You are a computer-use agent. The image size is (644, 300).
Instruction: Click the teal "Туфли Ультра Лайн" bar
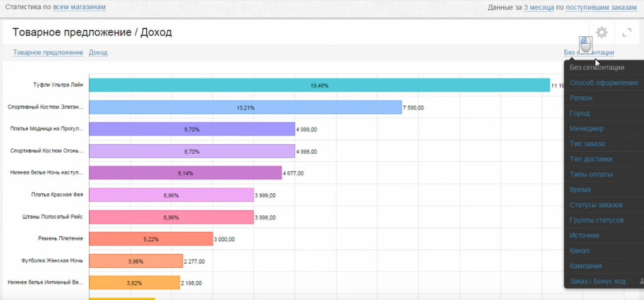pos(319,85)
